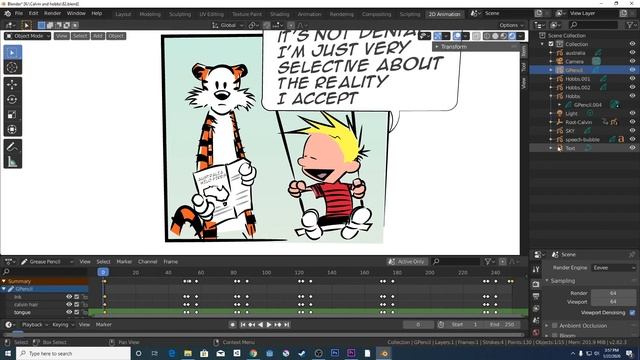Viewport: 640px width, 360px height.
Task: Open the Grease Pencil dopesheet mode dropdown
Action: (47, 262)
